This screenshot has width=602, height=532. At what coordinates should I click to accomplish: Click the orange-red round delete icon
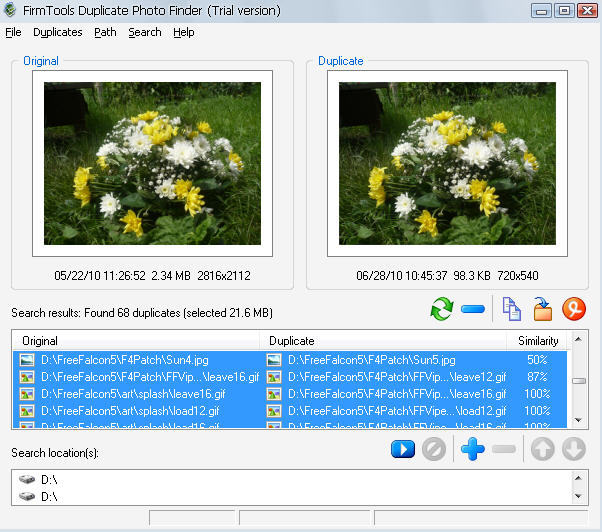[x=574, y=309]
